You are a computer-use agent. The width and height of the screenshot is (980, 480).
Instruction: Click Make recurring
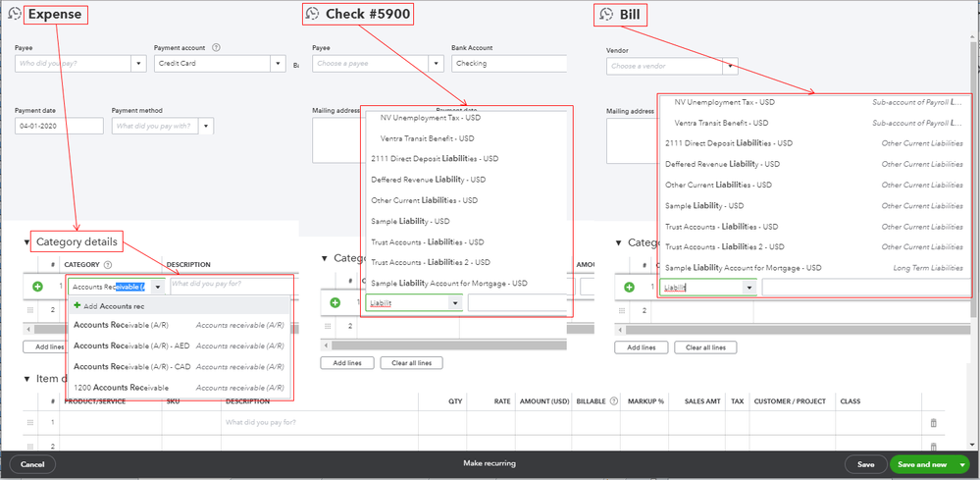pyautogui.click(x=490, y=463)
